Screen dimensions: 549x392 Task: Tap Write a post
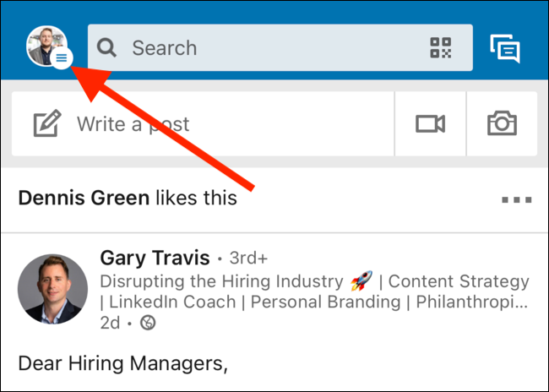(x=133, y=124)
